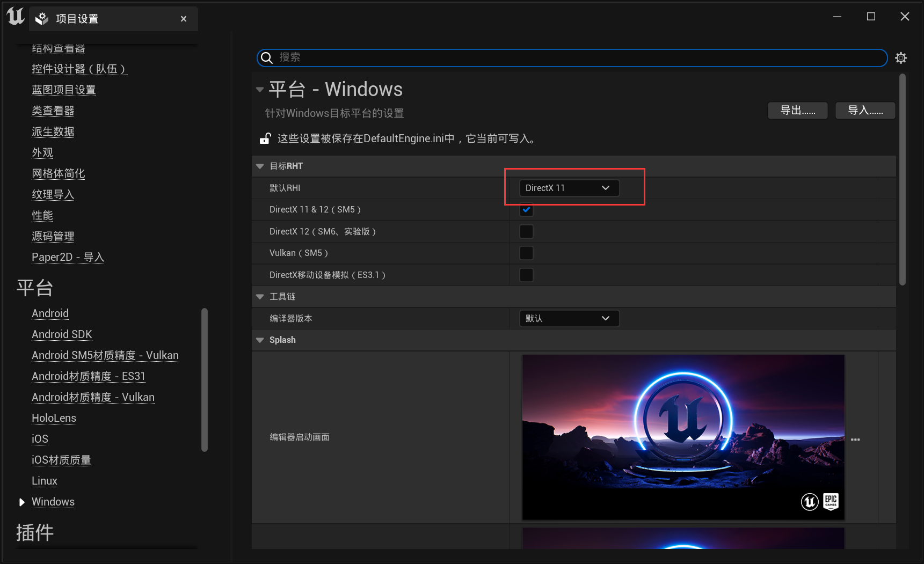Image resolution: width=924 pixels, height=564 pixels.
Task: Collapse the 平台 - Windows header
Action: coord(260,90)
